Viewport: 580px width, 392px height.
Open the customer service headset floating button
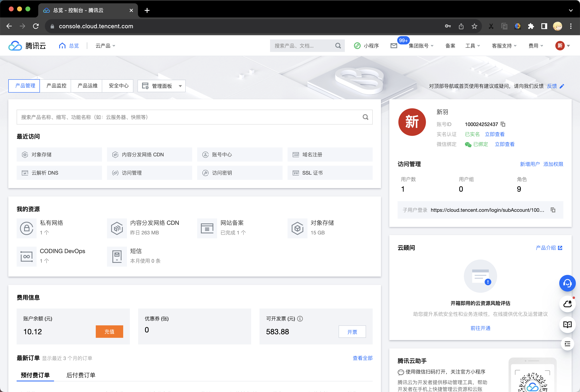[567, 283]
